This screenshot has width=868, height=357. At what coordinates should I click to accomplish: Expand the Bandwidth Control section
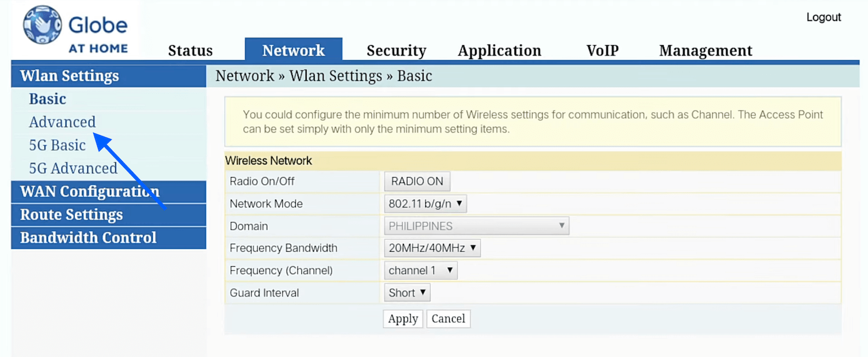pyautogui.click(x=88, y=238)
